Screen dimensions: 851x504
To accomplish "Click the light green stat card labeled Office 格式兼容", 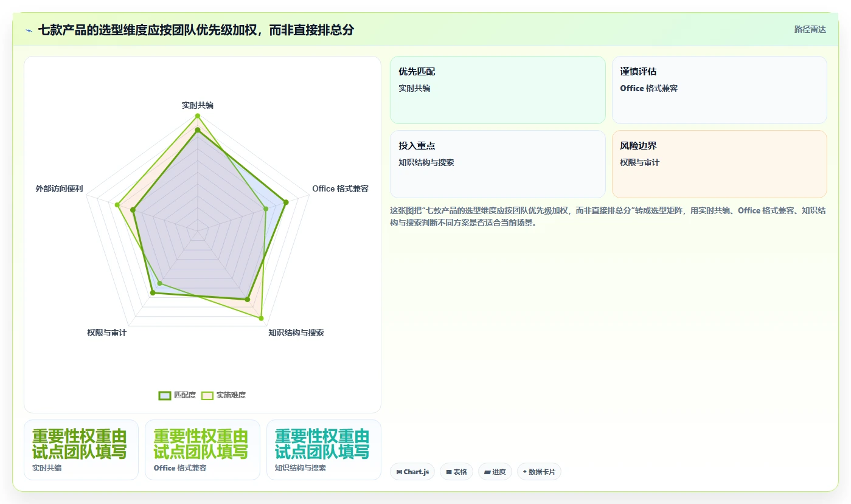I will pyautogui.click(x=202, y=450).
